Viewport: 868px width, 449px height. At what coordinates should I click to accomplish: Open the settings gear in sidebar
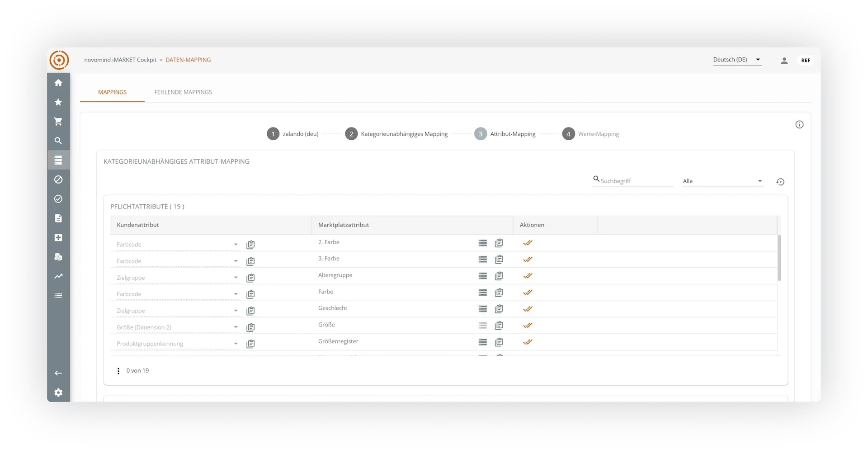coord(58,392)
